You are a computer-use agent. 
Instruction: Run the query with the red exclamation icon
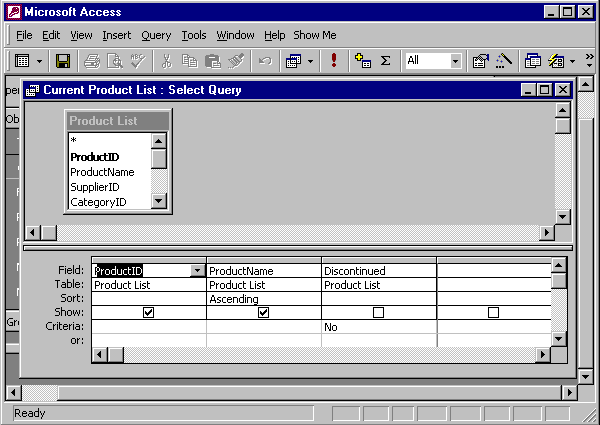coord(334,61)
